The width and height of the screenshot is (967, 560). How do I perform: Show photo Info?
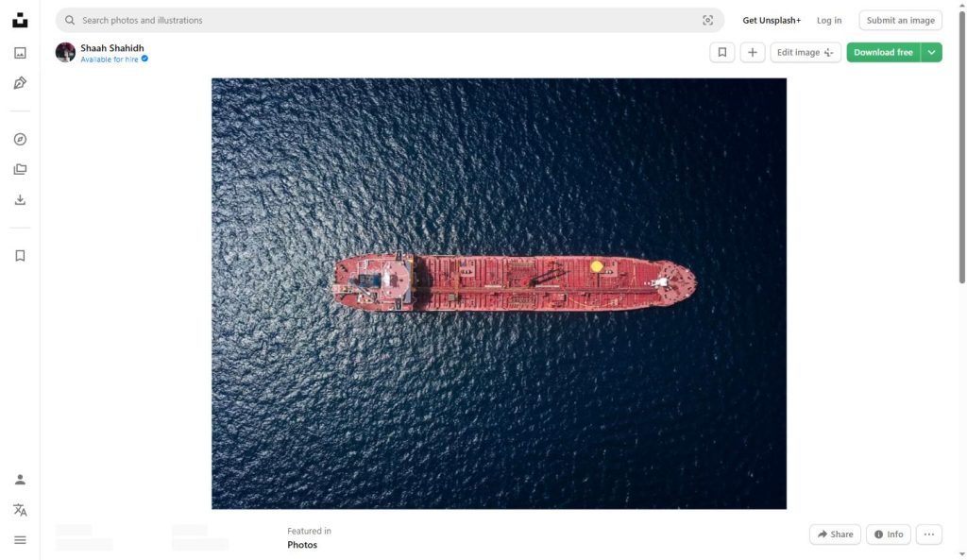pos(888,535)
